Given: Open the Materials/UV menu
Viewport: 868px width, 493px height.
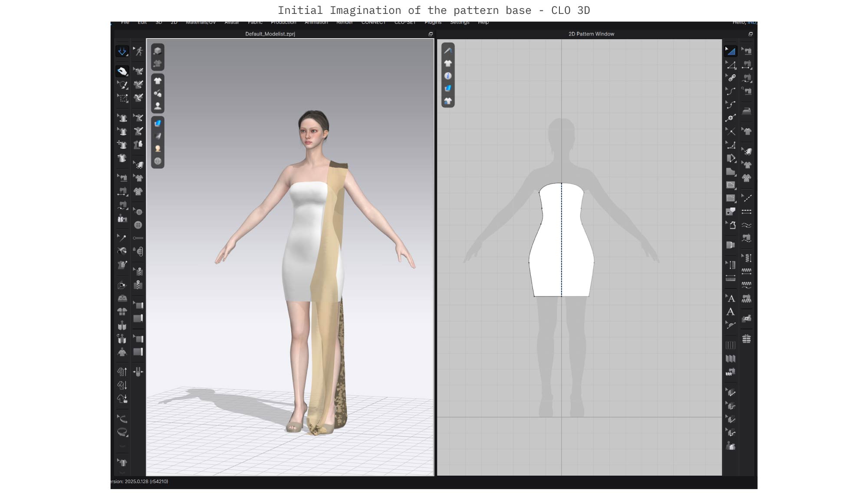Looking at the screenshot, I should click(201, 22).
